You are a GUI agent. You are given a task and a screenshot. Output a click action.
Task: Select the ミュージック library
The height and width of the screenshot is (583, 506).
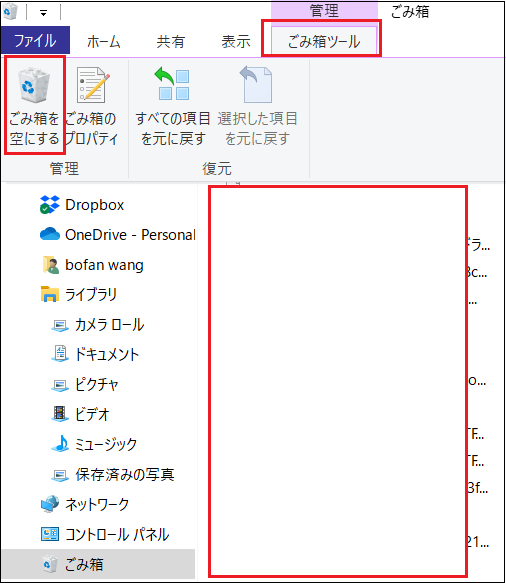[x=94, y=444]
